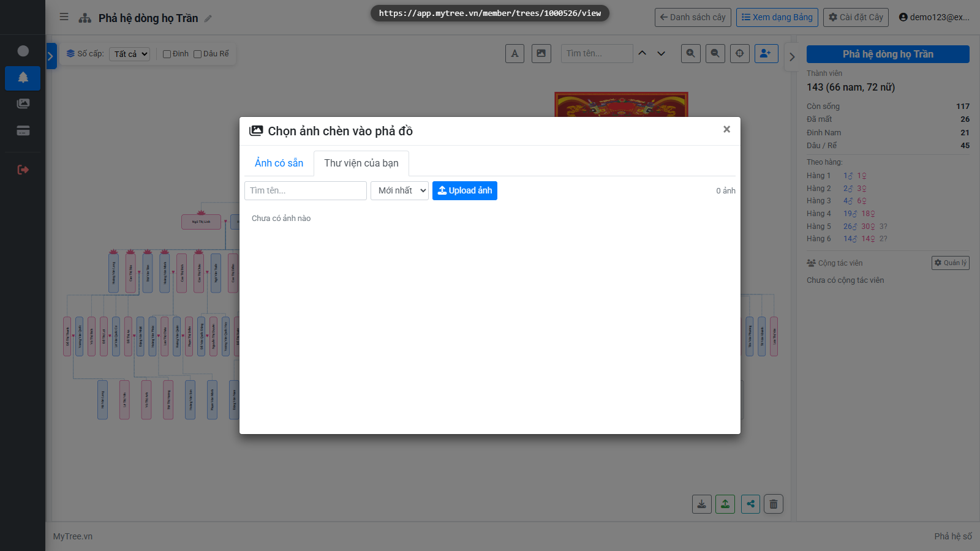Image resolution: width=980 pixels, height=551 pixels.
Task: Click the logout icon in the sidebar
Action: coord(23,170)
